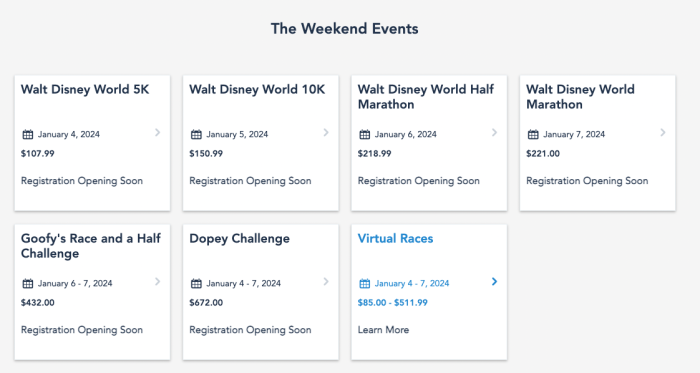The image size is (700, 373).
Task: Click calendar icon on Dopey Challenge card
Action: coord(196,283)
